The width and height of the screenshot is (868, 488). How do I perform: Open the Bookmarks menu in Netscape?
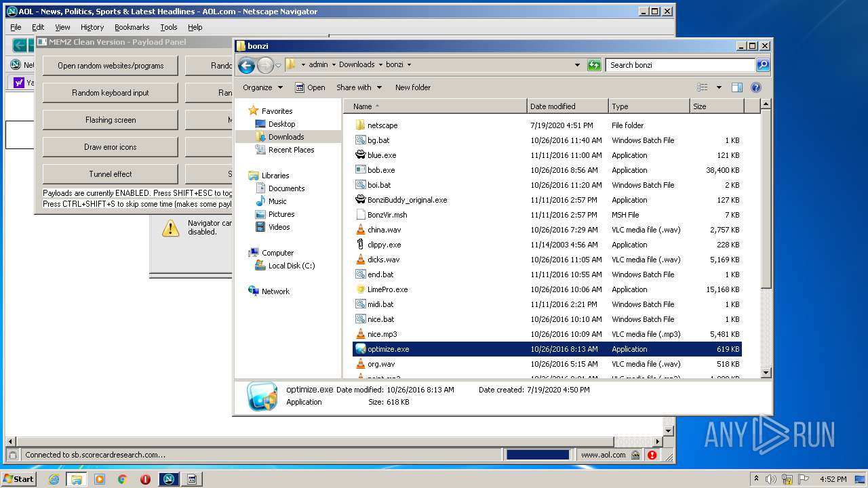tap(132, 27)
